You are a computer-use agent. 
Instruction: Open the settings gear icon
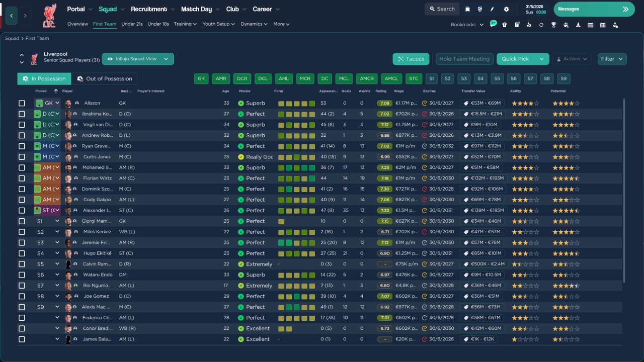tap(506, 9)
